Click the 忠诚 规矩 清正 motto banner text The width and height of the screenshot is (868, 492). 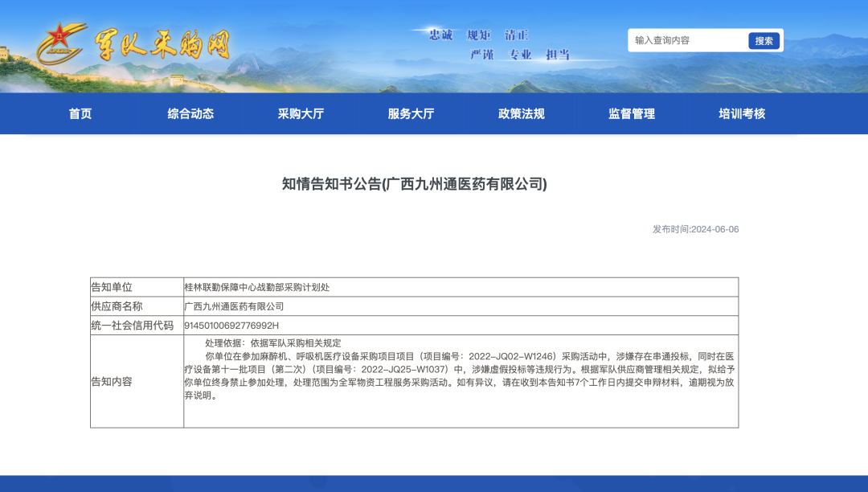pos(479,35)
